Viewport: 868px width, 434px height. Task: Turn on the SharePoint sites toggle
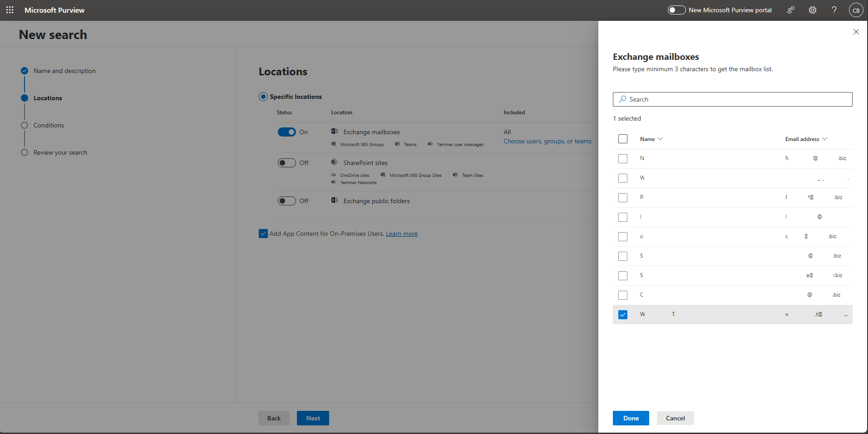click(x=286, y=163)
